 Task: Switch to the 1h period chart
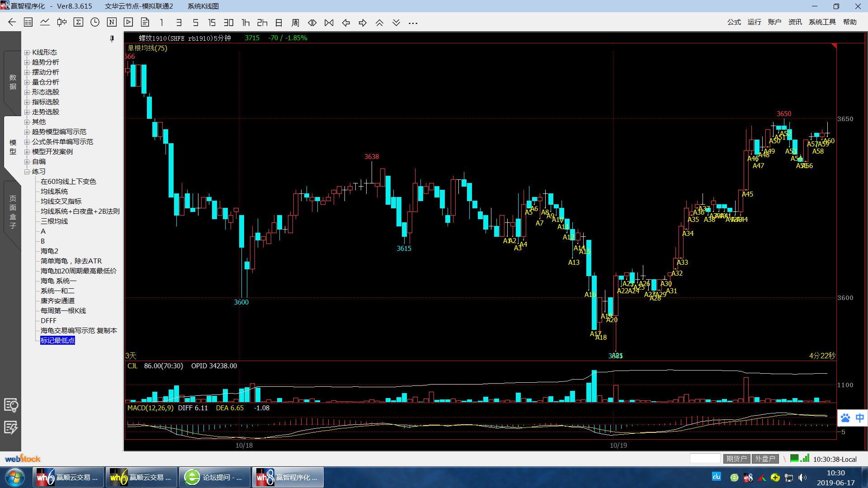(x=245, y=23)
